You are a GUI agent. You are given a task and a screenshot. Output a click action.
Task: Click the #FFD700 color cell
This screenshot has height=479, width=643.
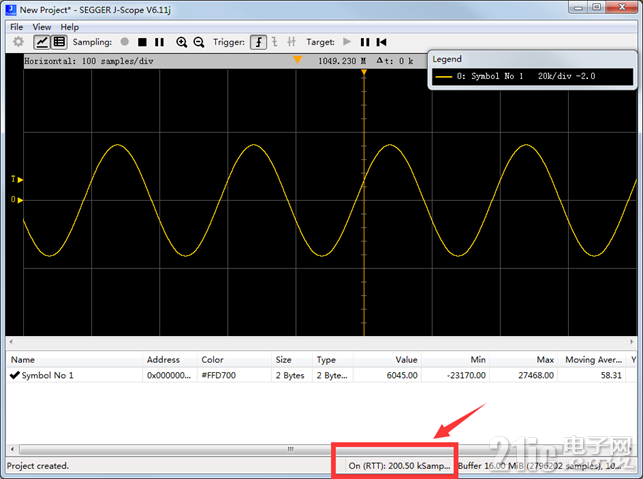234,375
